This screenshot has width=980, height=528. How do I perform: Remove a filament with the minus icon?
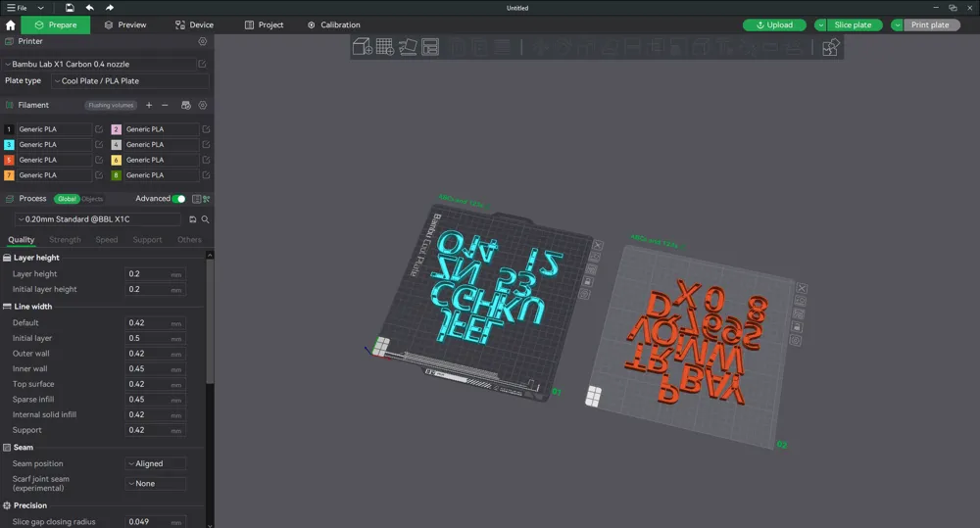165,105
